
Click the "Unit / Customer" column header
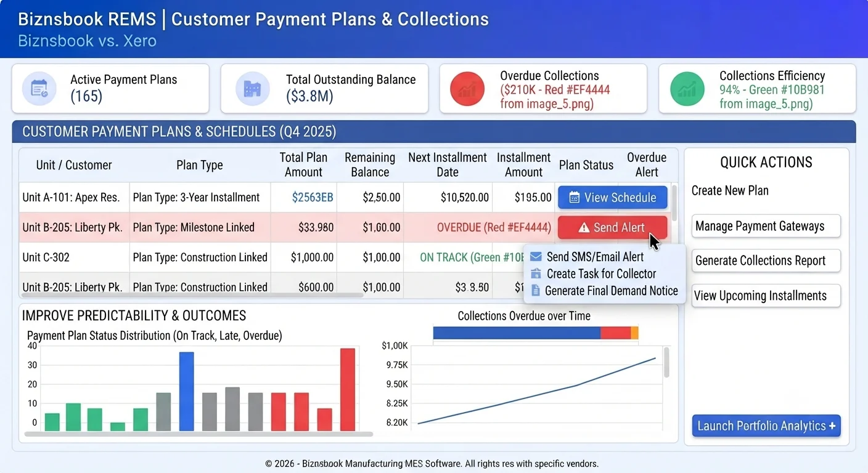pyautogui.click(x=74, y=165)
